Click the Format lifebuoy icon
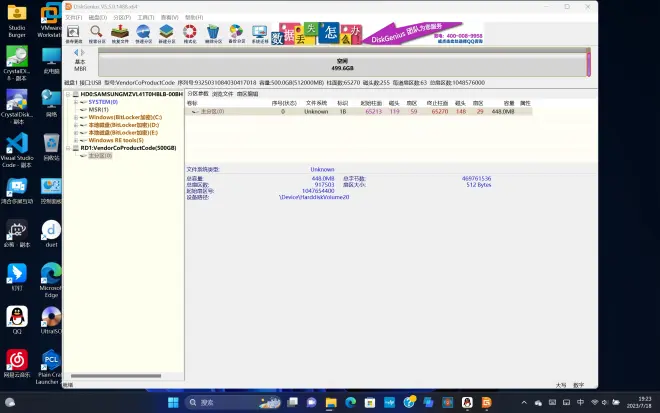 pos(190,34)
